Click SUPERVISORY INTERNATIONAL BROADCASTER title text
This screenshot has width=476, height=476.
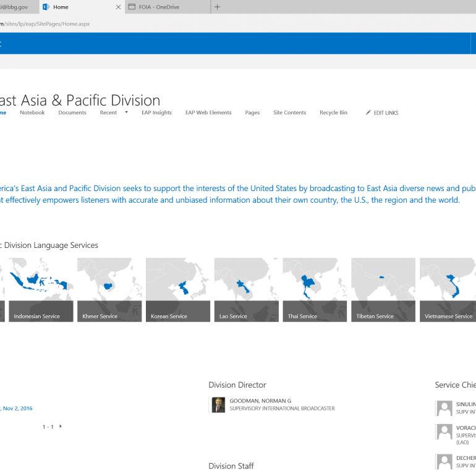click(x=283, y=409)
